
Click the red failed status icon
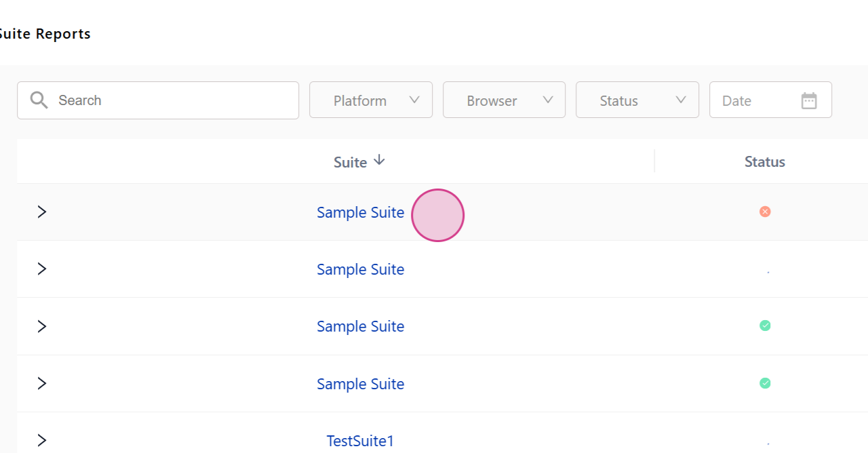[765, 212]
